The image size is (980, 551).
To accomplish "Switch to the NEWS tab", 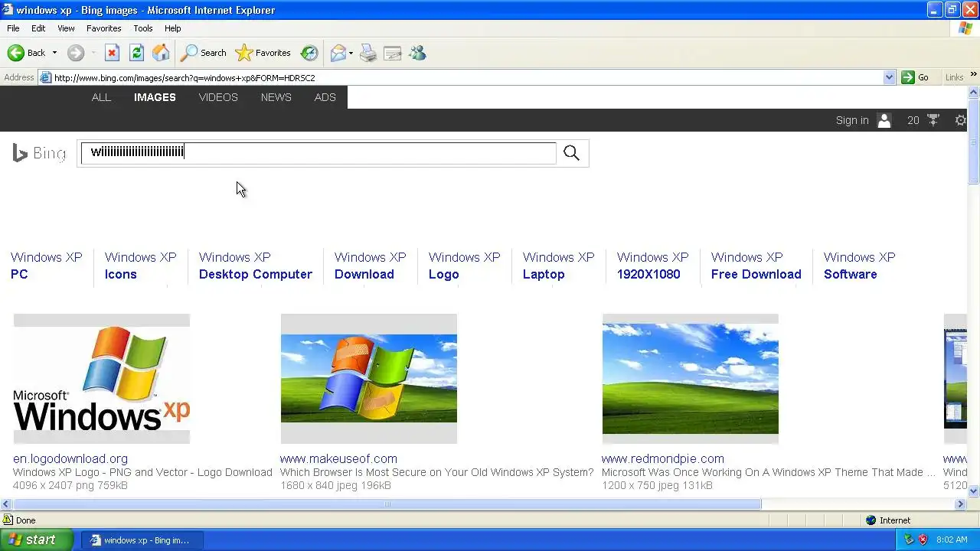I will [x=276, y=97].
